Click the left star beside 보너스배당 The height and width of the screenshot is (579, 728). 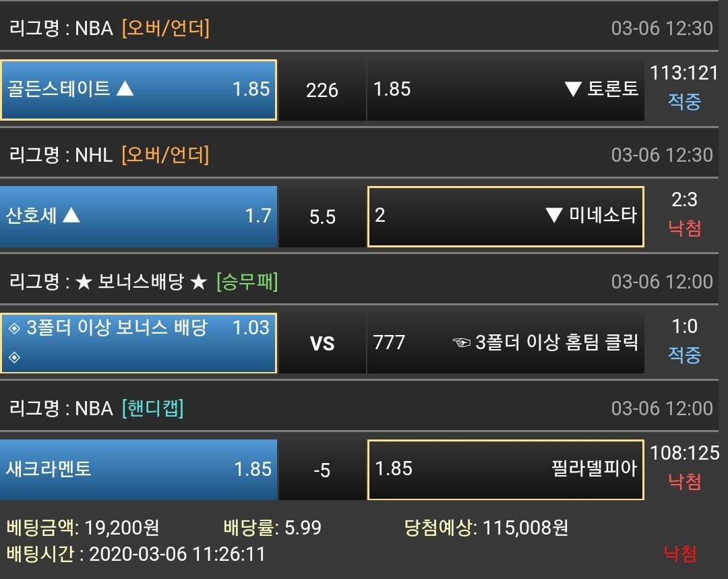84,282
